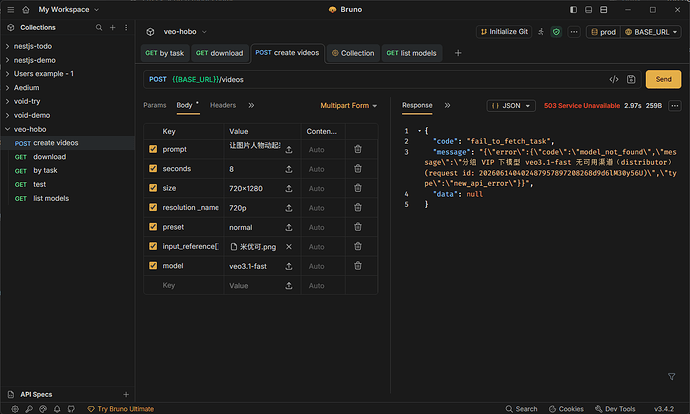Add a new collection with plus icon
This screenshot has height=414, width=690.
point(113,27)
